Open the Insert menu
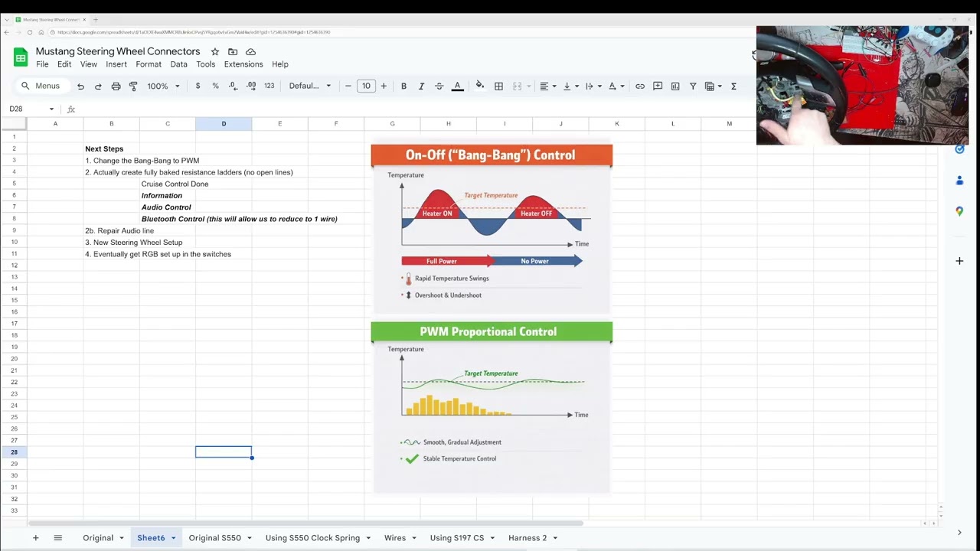The height and width of the screenshot is (551, 980). (x=116, y=64)
